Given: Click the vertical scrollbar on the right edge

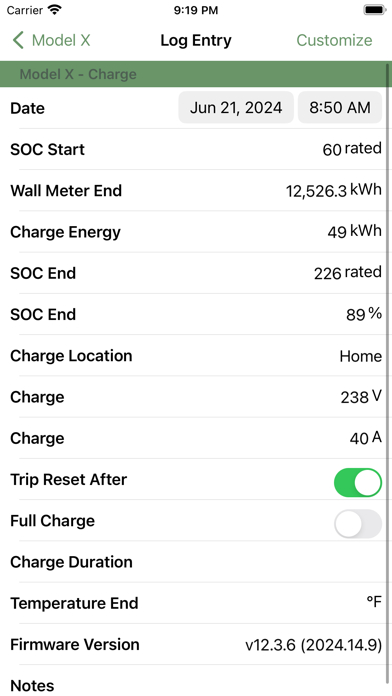Looking at the screenshot, I should pyautogui.click(x=388, y=373).
